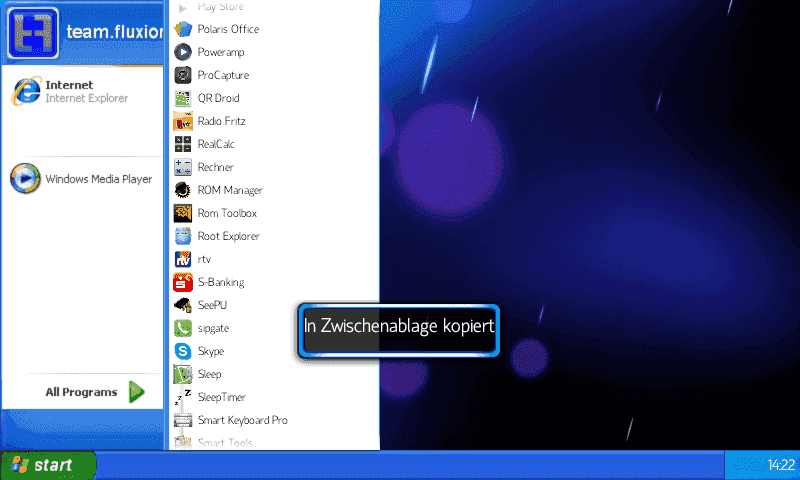Open the QR Droid icon
Image resolution: width=800 pixels, height=480 pixels.
pos(183,98)
